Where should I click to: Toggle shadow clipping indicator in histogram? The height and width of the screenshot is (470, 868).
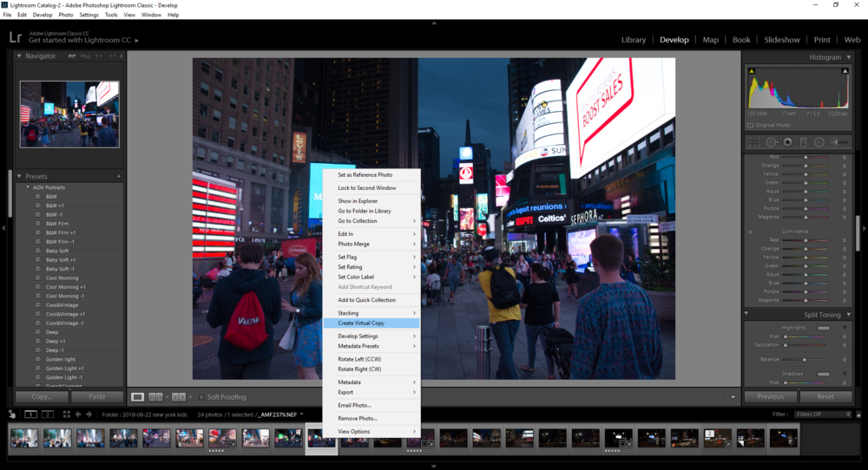pos(753,70)
